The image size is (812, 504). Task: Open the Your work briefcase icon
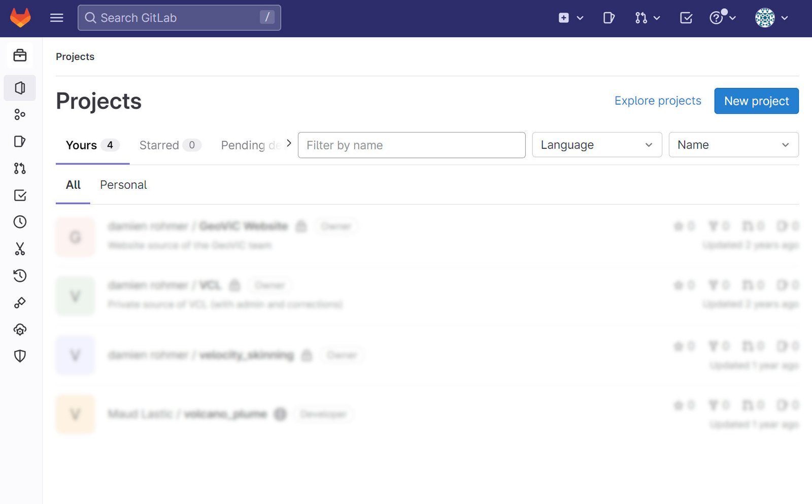[20, 55]
